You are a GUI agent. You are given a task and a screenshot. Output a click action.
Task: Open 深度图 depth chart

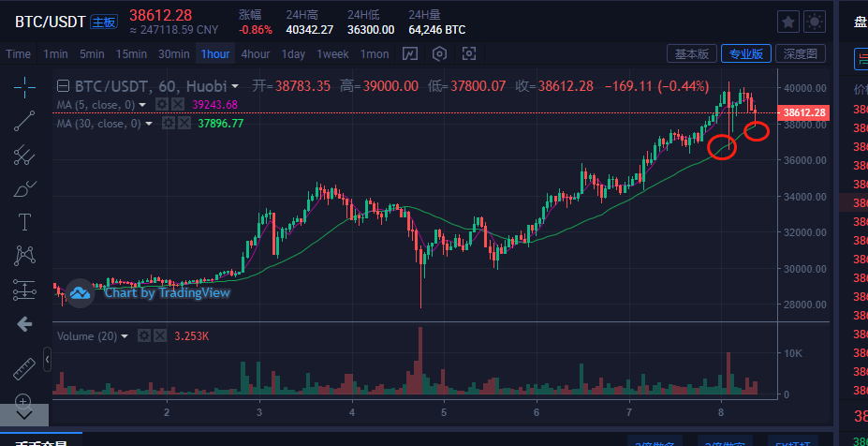point(801,53)
